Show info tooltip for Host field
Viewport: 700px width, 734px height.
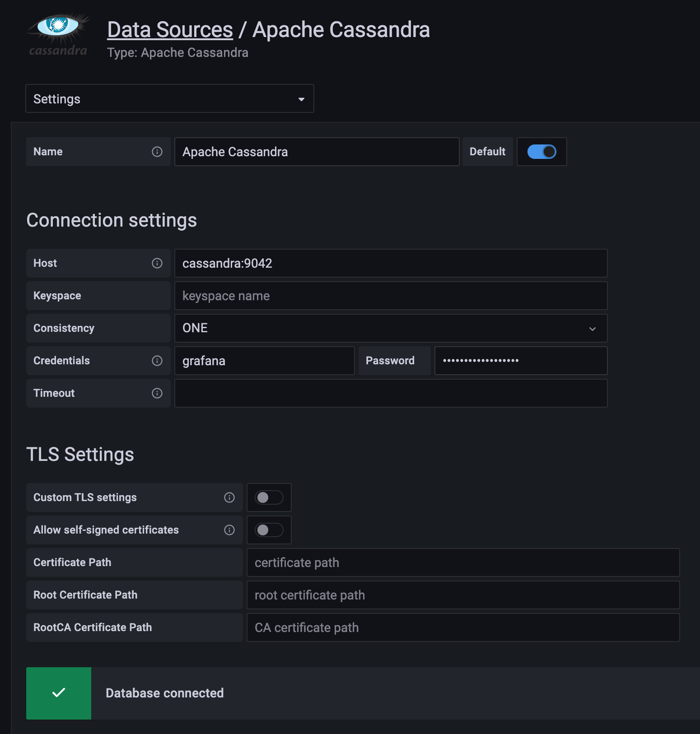(x=157, y=263)
